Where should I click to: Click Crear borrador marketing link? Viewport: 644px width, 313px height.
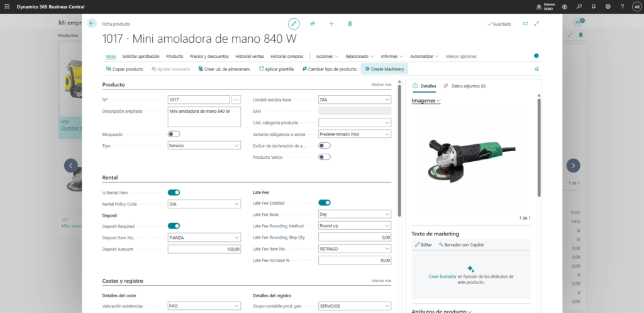coord(443,276)
